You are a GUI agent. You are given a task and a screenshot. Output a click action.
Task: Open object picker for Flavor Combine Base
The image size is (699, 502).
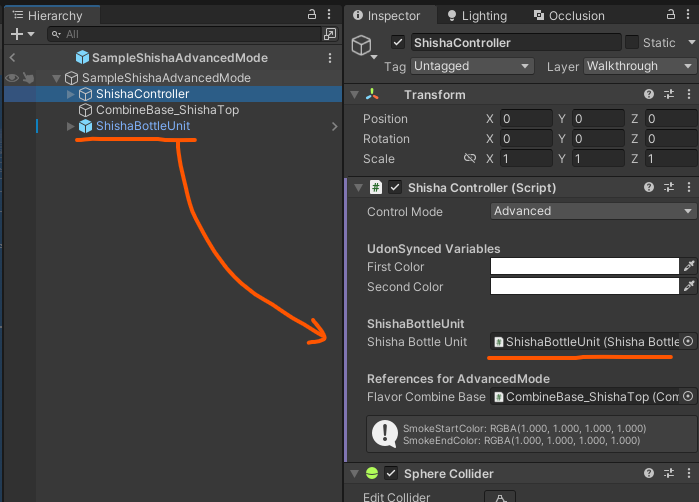(x=688, y=396)
